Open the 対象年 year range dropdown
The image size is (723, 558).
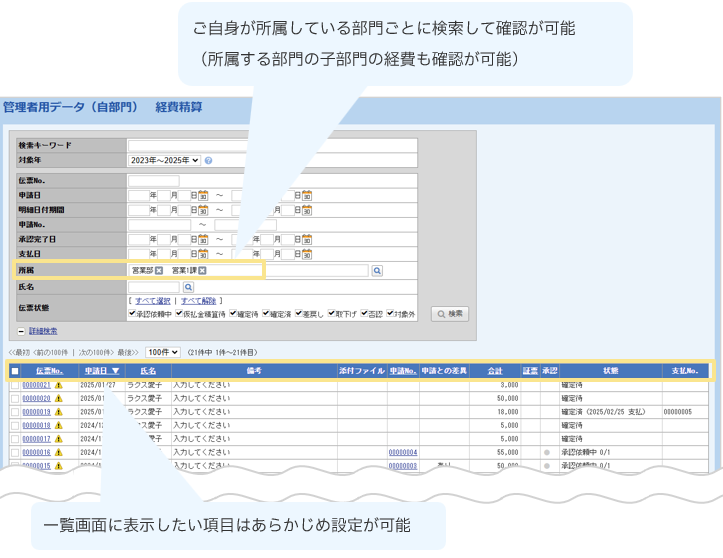pyautogui.click(x=164, y=159)
